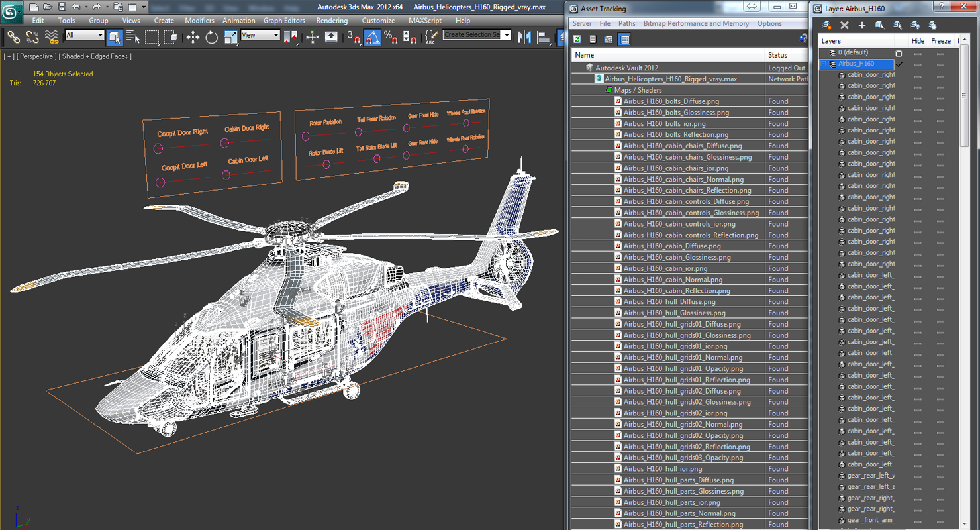Click the Undo arrow icon

75,7
